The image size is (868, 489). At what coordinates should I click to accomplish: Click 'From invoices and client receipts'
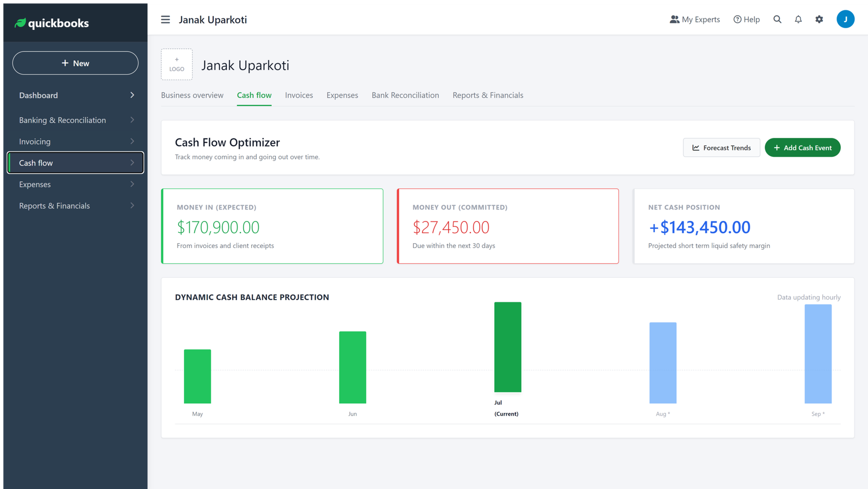[x=225, y=246]
